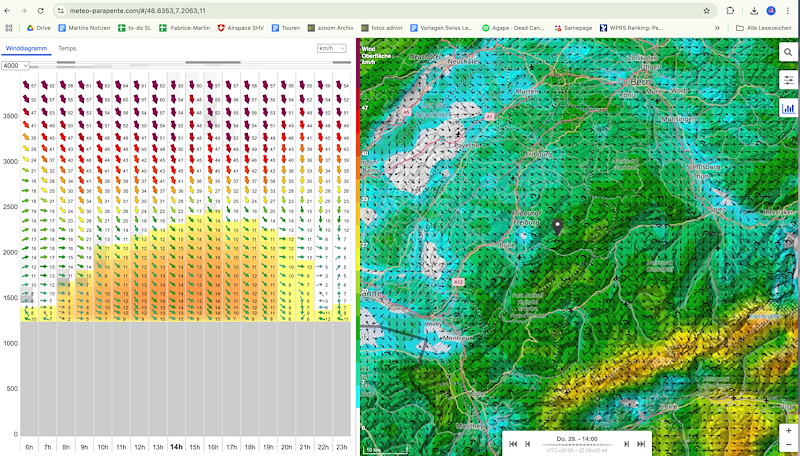Zoom in the map with plus button

pyautogui.click(x=788, y=430)
